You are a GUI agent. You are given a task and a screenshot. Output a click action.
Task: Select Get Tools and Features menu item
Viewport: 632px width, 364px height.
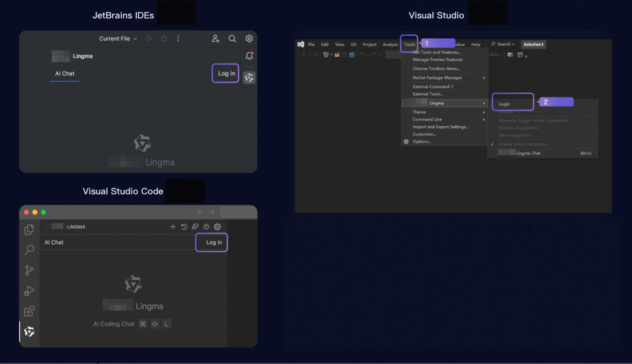(437, 52)
